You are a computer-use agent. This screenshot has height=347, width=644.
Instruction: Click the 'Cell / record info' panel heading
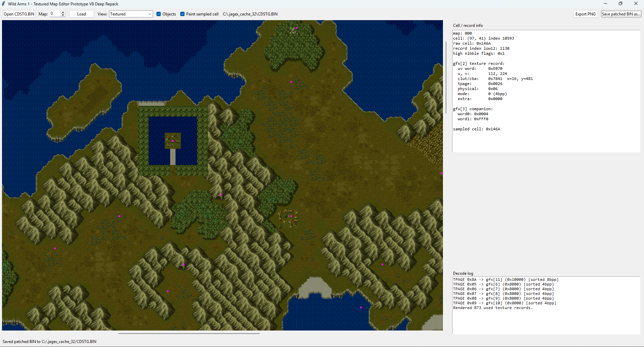468,26
